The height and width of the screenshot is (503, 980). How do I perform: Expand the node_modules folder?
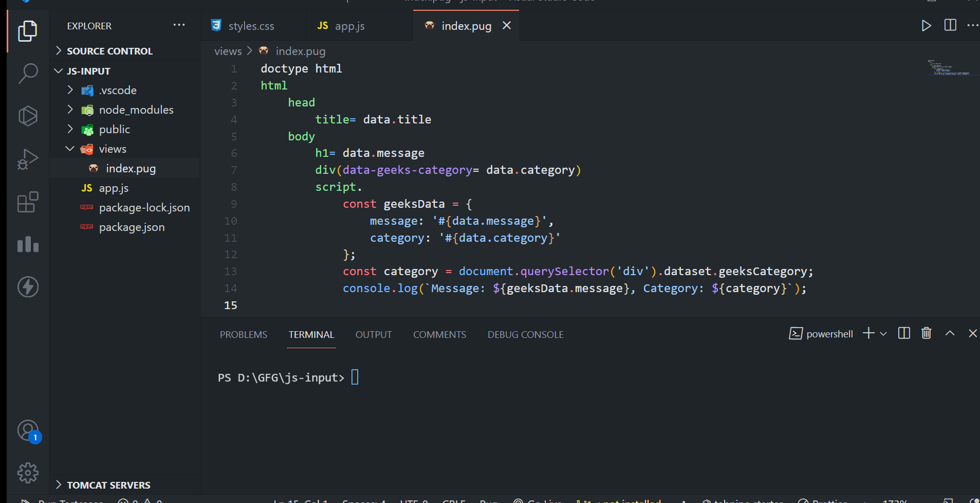(136, 110)
